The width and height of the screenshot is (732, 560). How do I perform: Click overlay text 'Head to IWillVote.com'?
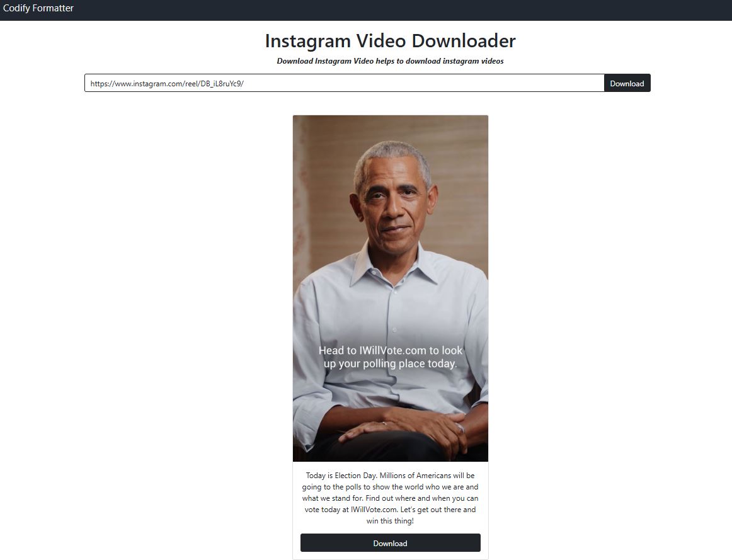pos(372,350)
